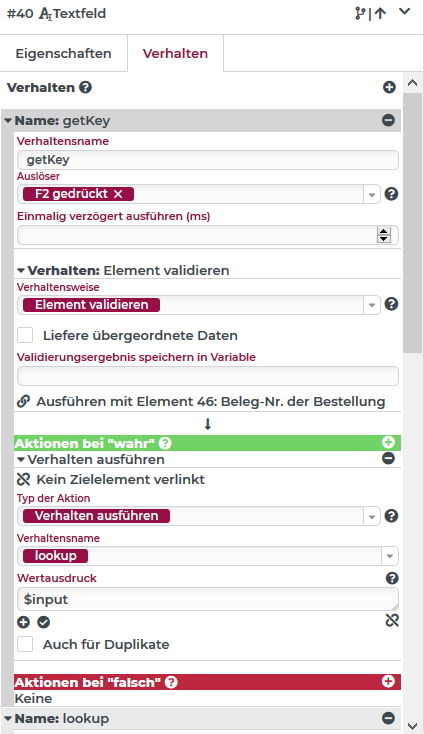Open the Verhaltensweise dropdown
The height and width of the screenshot is (734, 424).
point(372,305)
